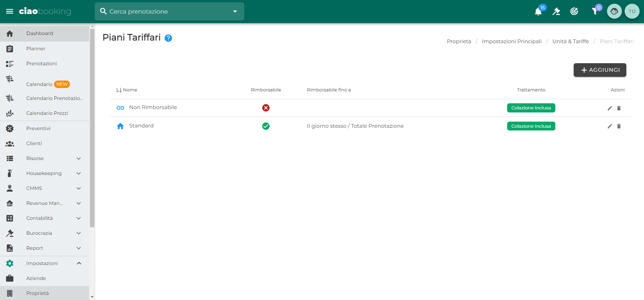Expand the Risorse submenu
644x300 pixels.
(x=79, y=158)
